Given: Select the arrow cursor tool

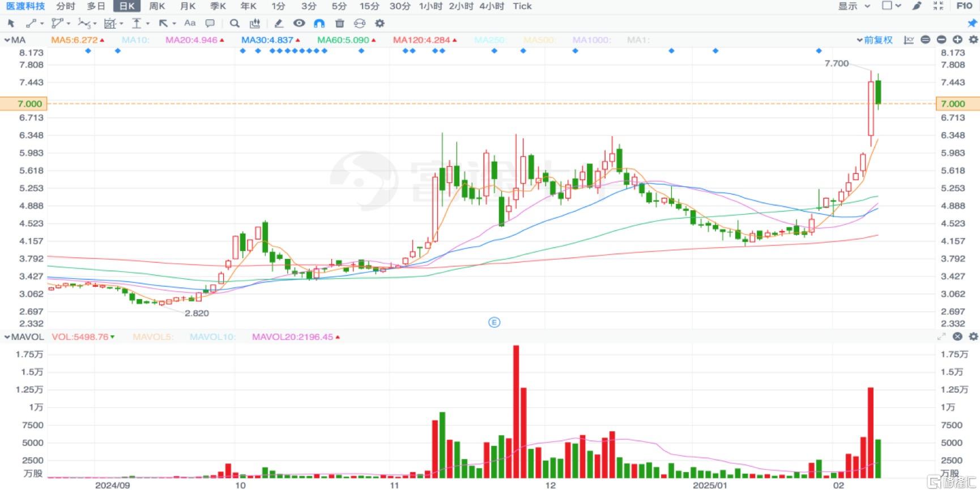Looking at the screenshot, I should point(11,23).
